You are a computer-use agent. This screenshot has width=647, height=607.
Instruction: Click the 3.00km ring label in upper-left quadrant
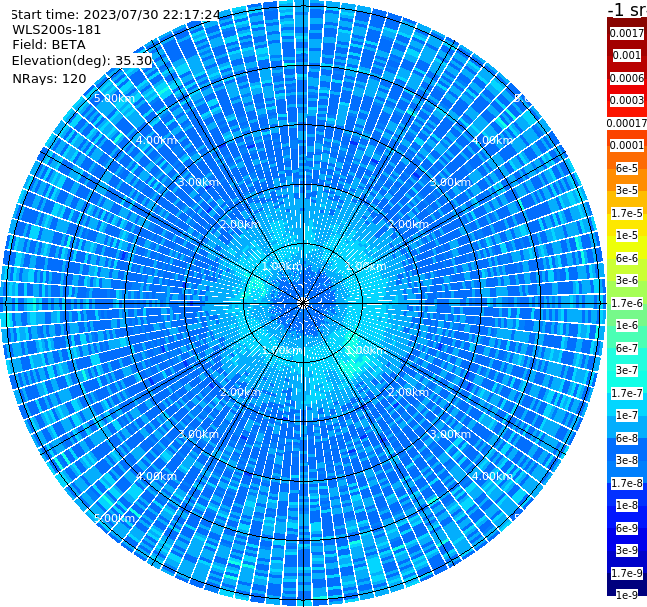pyautogui.click(x=198, y=182)
